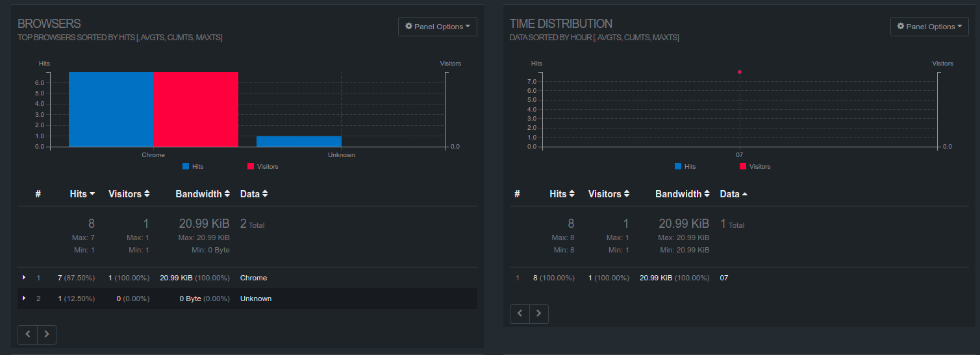The height and width of the screenshot is (355, 980).
Task: Click the blue Chrome hits bar
Action: 111,109
